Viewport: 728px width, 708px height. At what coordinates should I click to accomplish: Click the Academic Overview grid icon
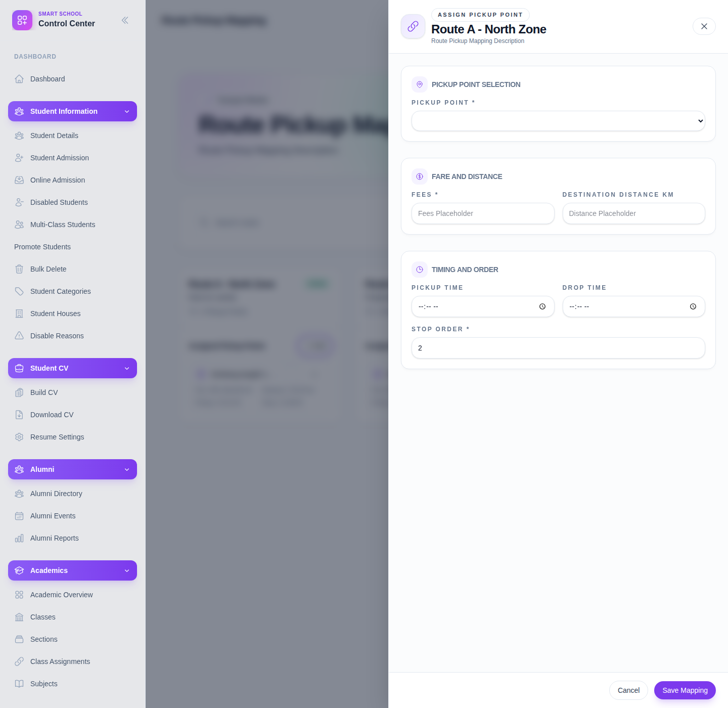coord(19,595)
